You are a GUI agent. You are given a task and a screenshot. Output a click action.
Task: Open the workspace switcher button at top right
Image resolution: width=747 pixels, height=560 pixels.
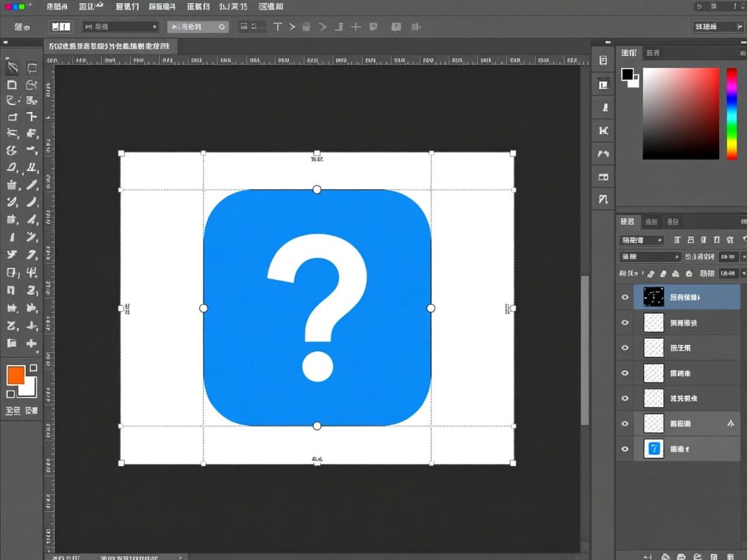pos(717,27)
